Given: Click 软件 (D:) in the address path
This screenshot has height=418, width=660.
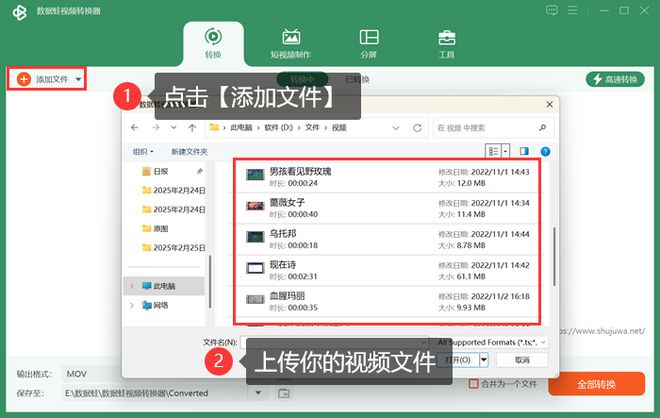Looking at the screenshot, I should click(278, 128).
